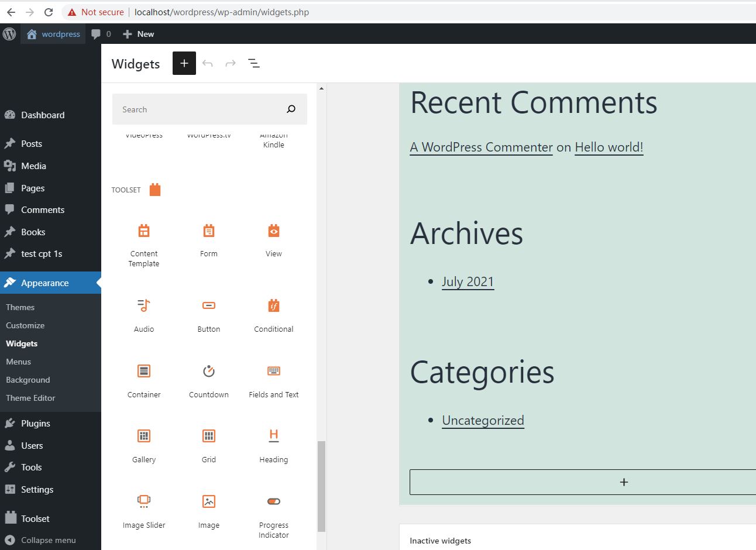Go to Themes submenu

coord(20,307)
